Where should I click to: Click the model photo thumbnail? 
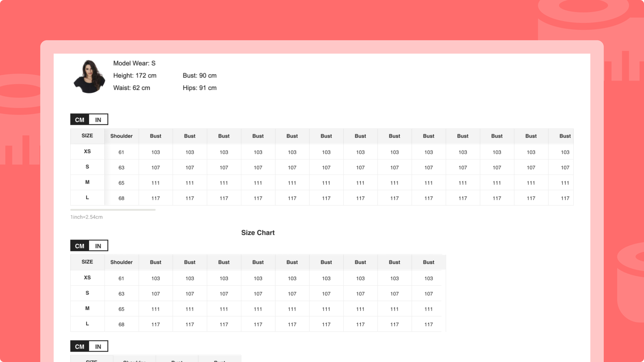click(89, 76)
